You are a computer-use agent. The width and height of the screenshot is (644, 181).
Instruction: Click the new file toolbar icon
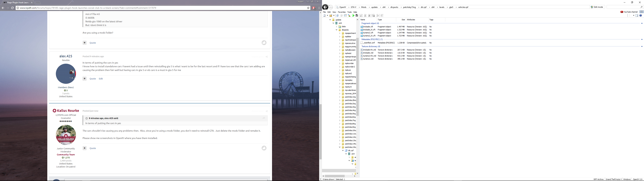[x=324, y=15]
